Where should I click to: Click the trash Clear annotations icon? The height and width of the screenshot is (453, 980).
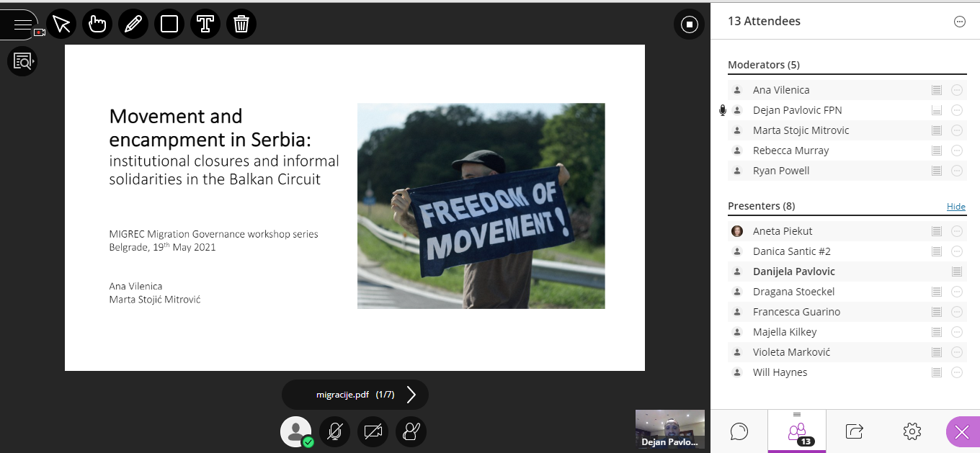tap(241, 24)
